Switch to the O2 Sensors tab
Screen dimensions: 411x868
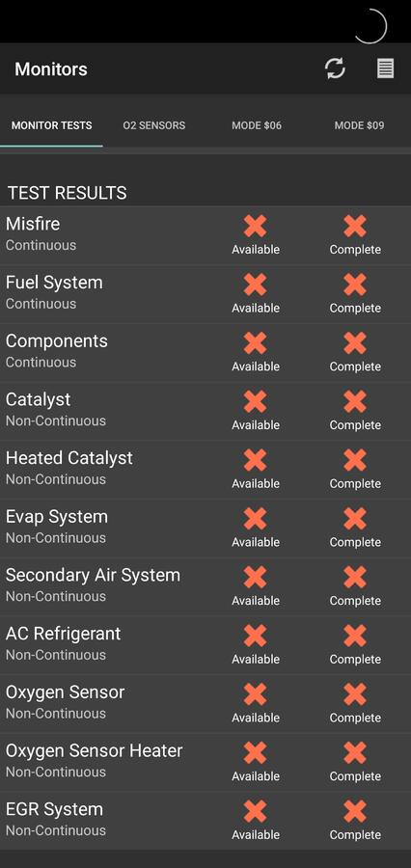[154, 125]
